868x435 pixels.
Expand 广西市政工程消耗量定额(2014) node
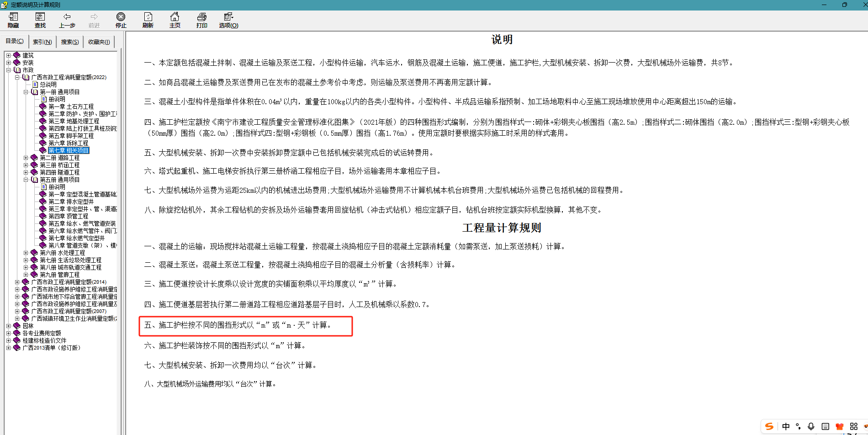(x=17, y=282)
